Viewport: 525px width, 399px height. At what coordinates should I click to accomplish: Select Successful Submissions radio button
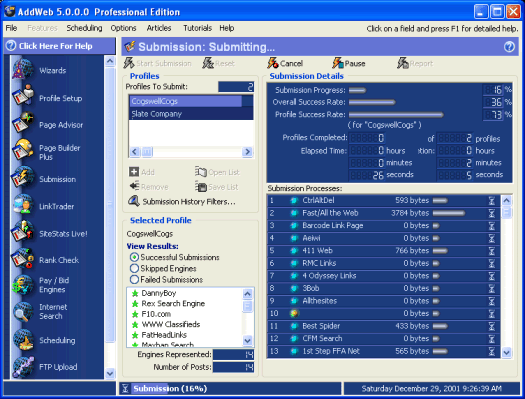[134, 257]
